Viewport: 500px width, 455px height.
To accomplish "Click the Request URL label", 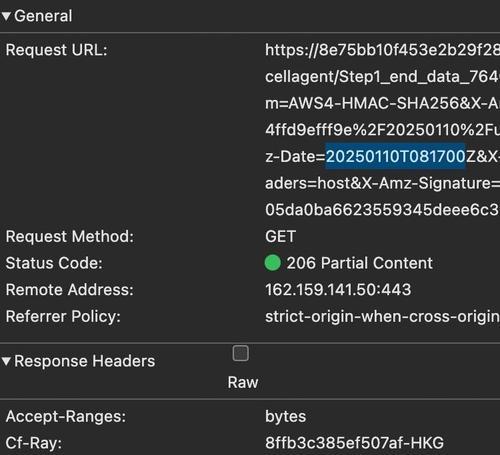I will coord(56,50).
